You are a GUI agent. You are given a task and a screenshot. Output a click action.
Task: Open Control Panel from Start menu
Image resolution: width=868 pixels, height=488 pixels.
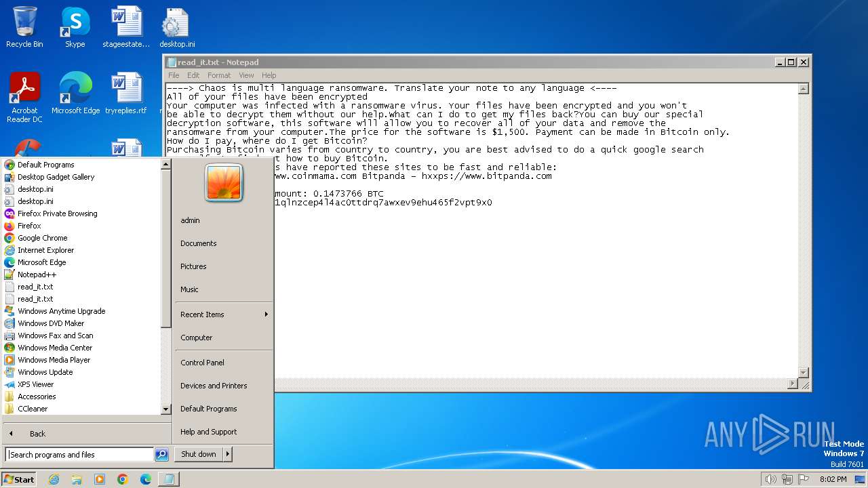tap(202, 363)
